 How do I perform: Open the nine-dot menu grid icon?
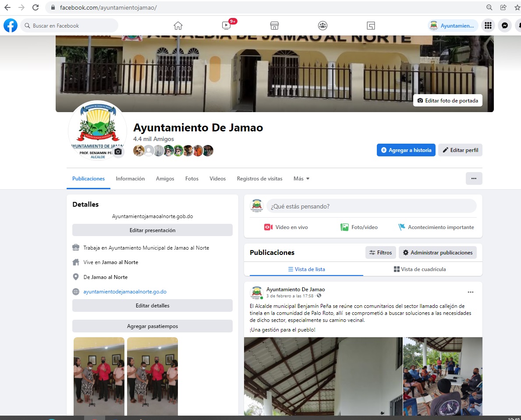(488, 25)
